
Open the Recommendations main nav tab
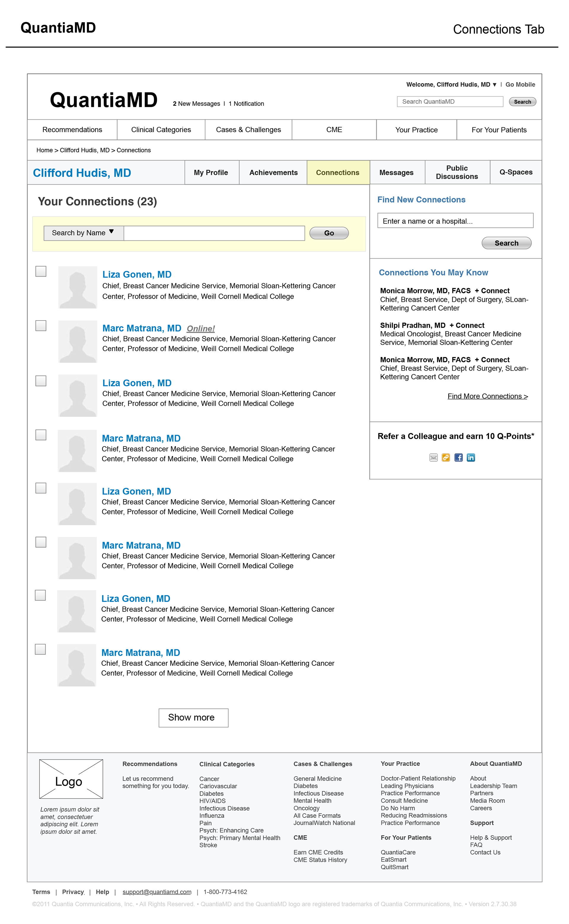72,130
